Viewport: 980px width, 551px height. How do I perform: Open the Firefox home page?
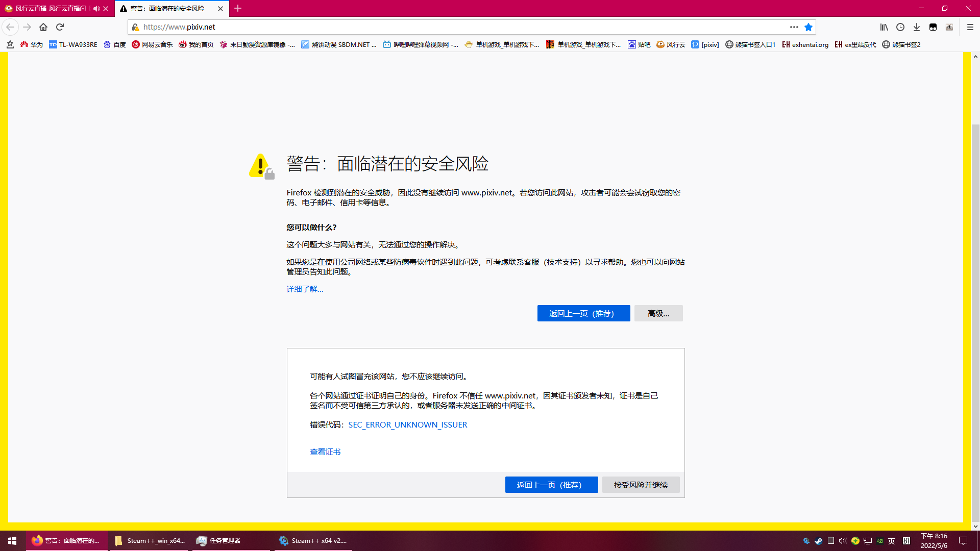[x=43, y=27]
